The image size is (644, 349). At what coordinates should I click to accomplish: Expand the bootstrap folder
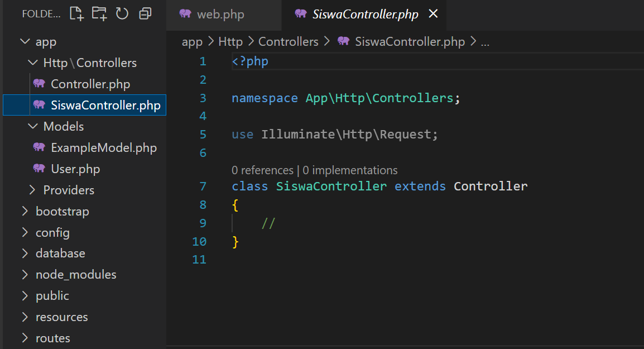point(62,212)
